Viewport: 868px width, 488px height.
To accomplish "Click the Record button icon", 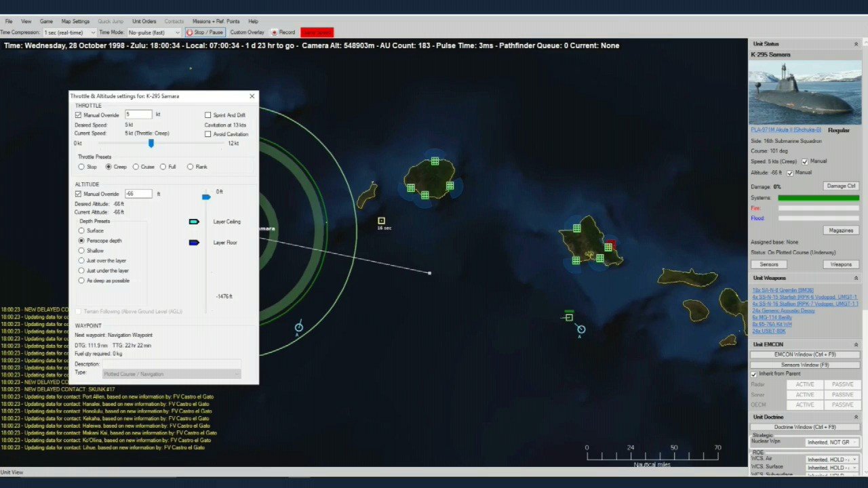I will tap(275, 33).
